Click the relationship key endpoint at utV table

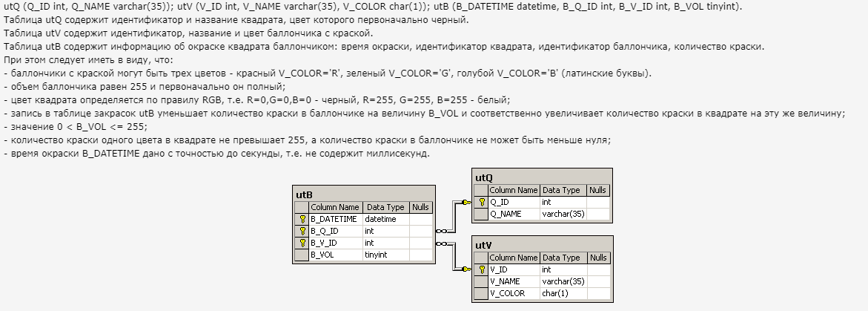tap(466, 270)
